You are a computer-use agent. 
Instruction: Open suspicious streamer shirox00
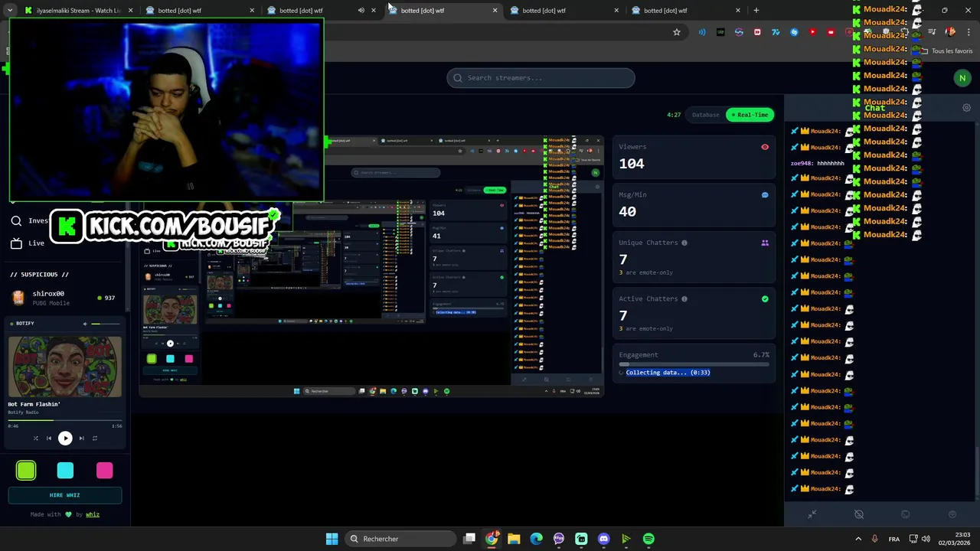tap(64, 298)
